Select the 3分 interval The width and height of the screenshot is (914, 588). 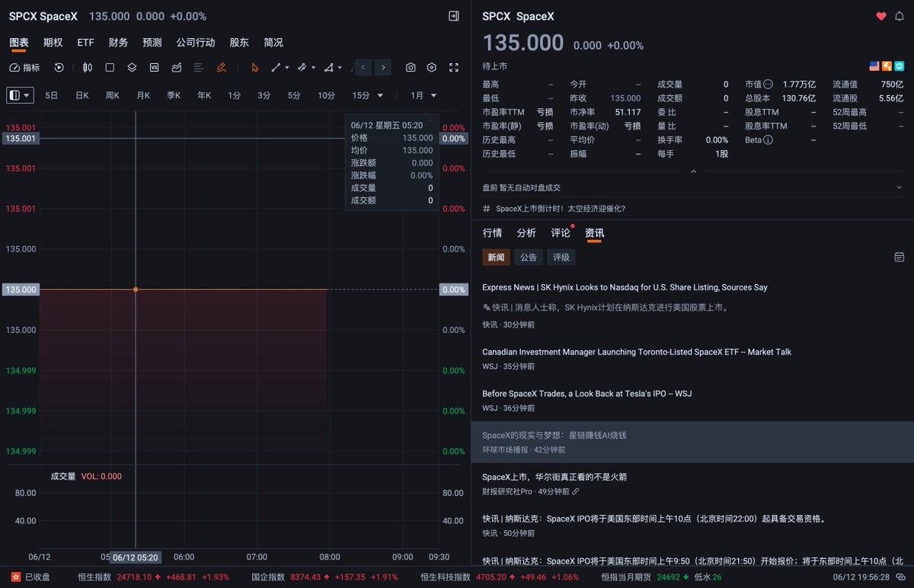coord(264,95)
